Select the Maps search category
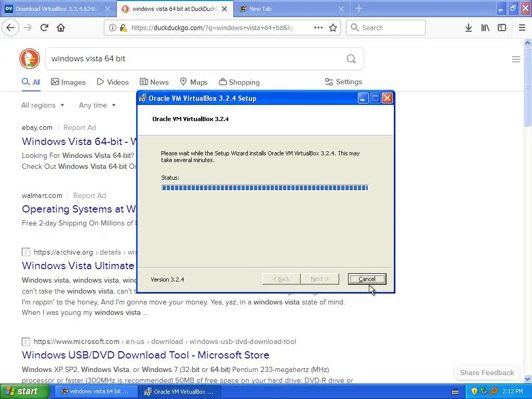Viewport: 532px width, 399px height. [194, 82]
